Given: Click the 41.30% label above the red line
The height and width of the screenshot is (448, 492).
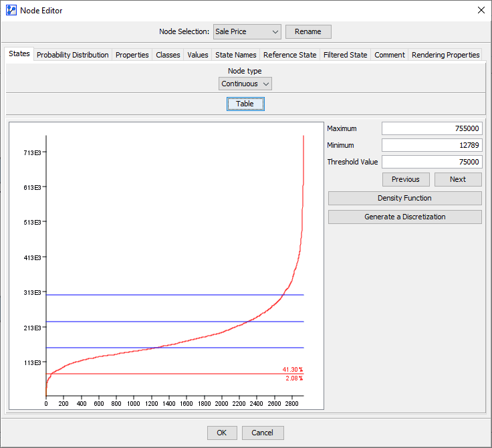Looking at the screenshot, I should 292,370.
